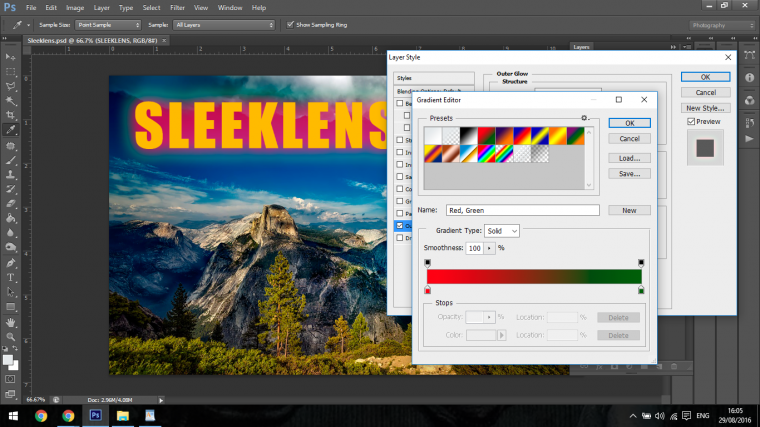Open the Gradient Type Solid dropdown
The image size is (760, 427).
click(x=502, y=231)
